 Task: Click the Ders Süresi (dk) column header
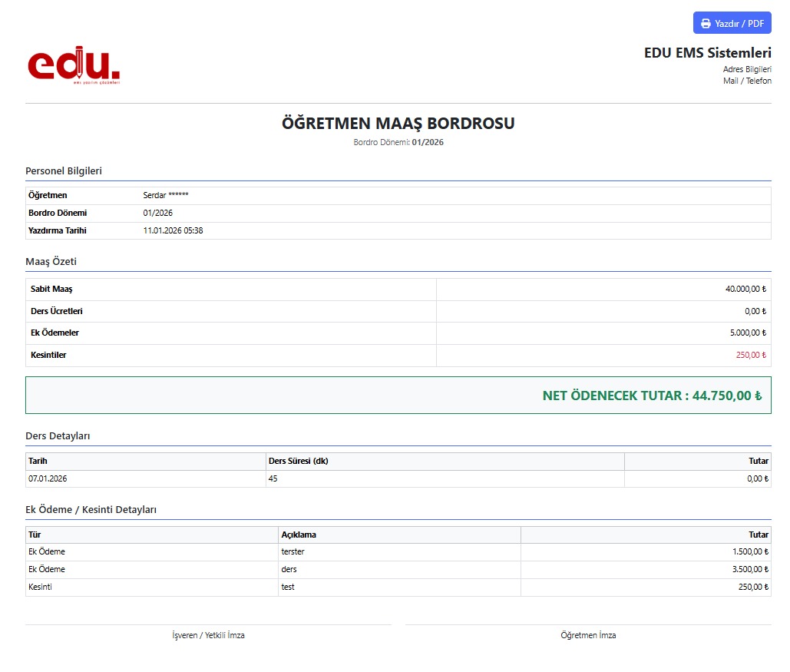click(298, 461)
